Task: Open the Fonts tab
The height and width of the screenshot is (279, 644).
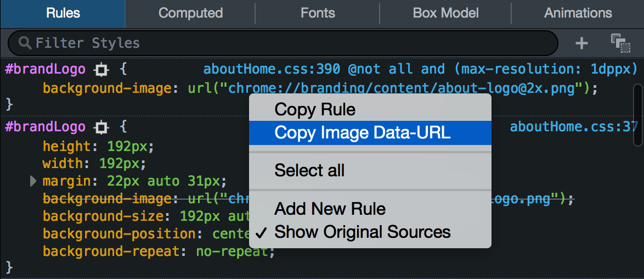Action: tap(318, 13)
